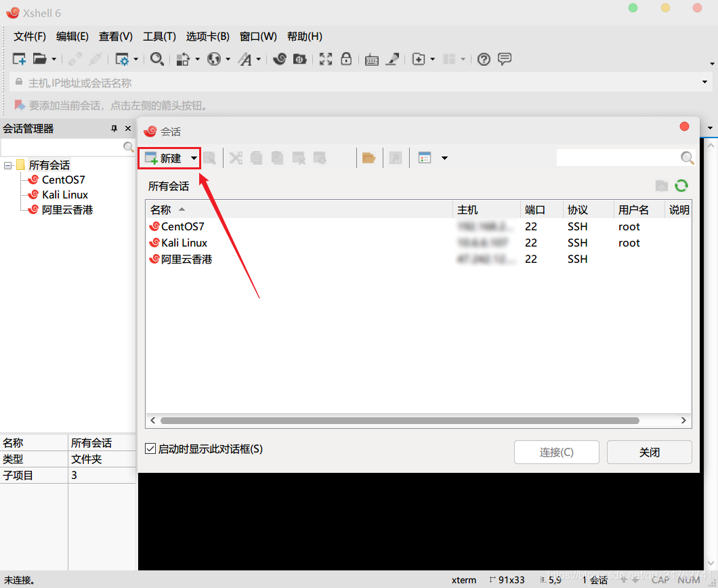Open the 选项卡(B) menu
The image size is (718, 588).
[x=208, y=37]
